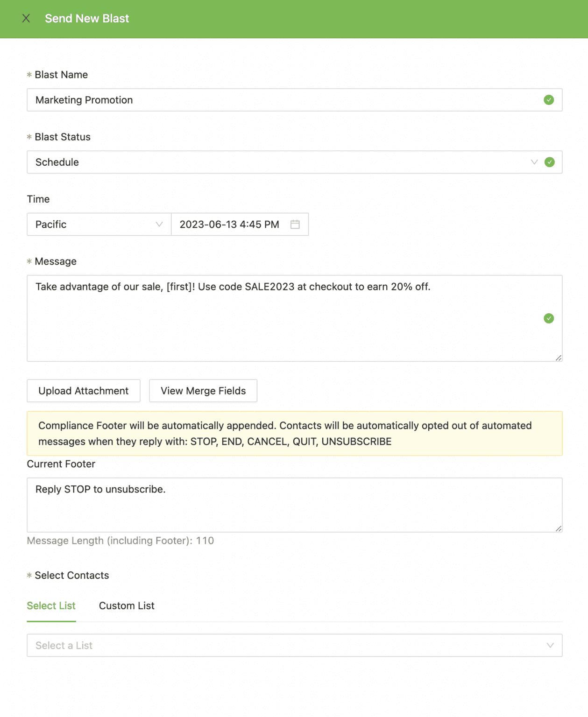Click the Upload Attachment button
This screenshot has width=588, height=717.
[x=84, y=391]
